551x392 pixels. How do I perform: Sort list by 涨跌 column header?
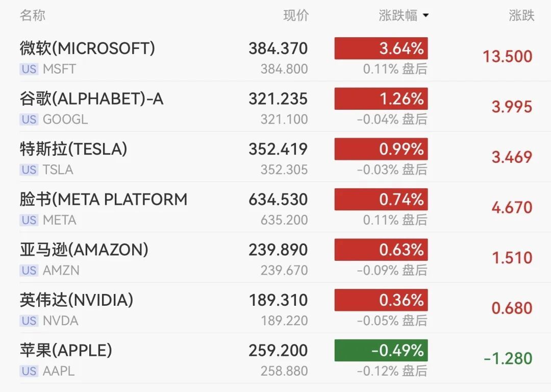pyautogui.click(x=521, y=15)
